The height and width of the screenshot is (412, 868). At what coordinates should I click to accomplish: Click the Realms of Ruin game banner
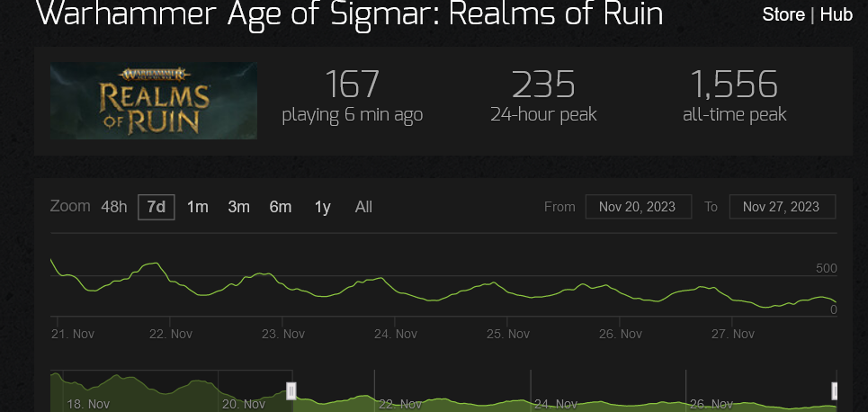(x=153, y=101)
